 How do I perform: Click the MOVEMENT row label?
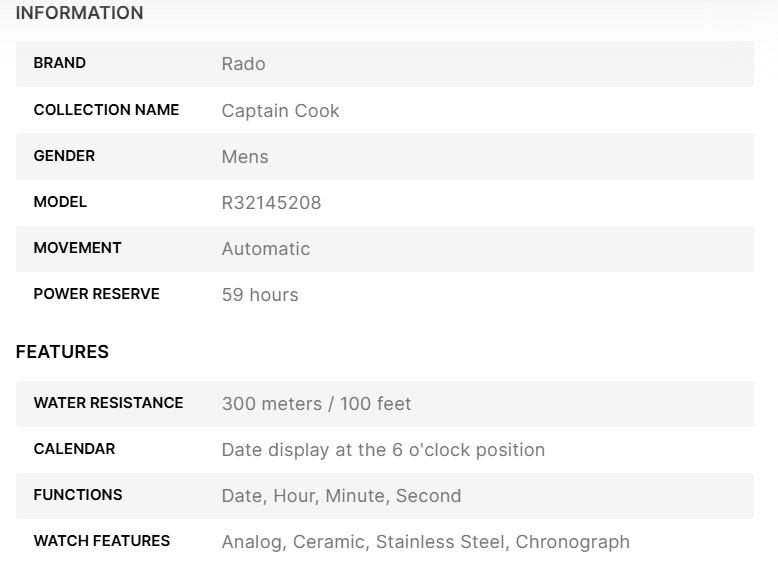pyautogui.click(x=77, y=248)
